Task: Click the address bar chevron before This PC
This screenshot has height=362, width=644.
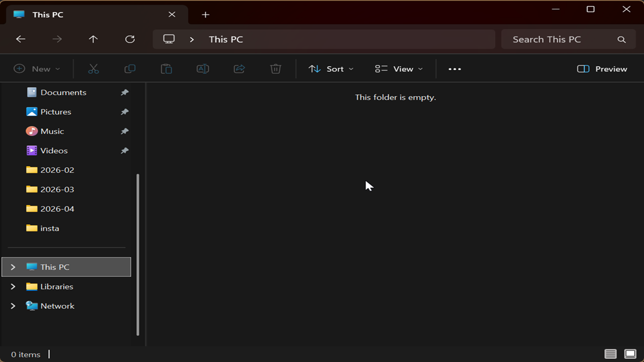Action: tap(192, 39)
